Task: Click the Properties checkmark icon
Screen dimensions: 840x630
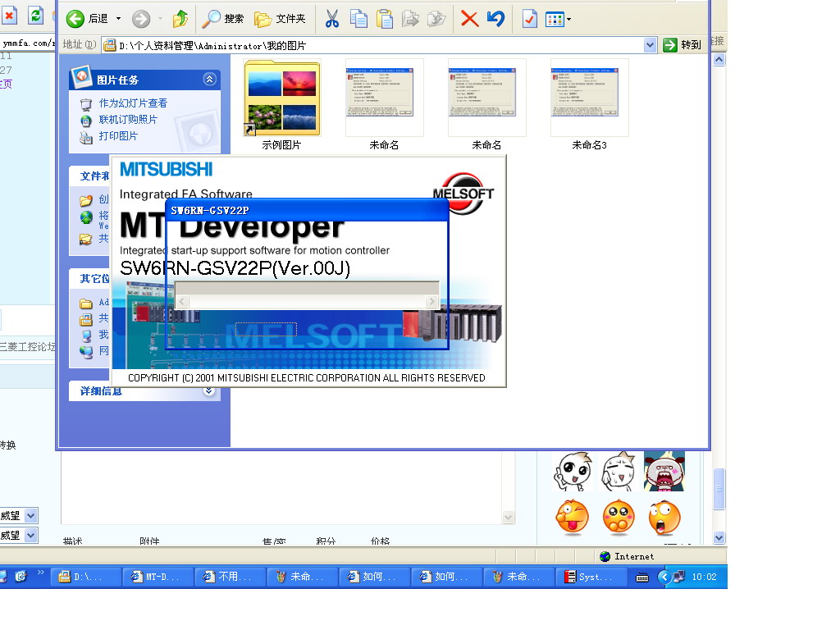Action: [x=530, y=19]
